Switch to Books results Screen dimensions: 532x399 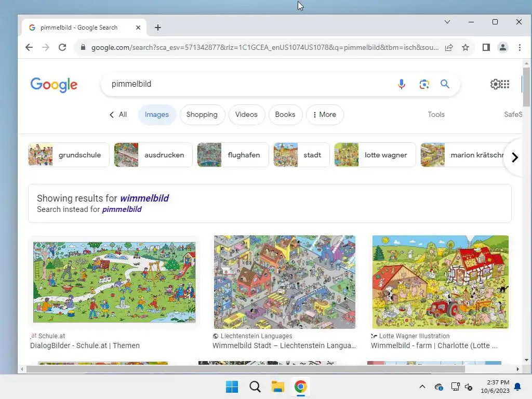point(285,115)
